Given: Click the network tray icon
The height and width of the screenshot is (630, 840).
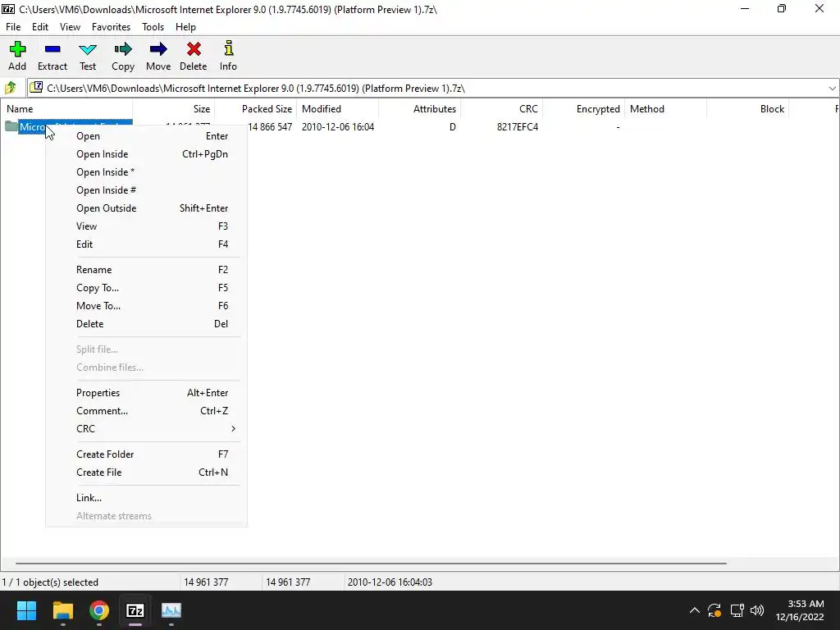Looking at the screenshot, I should [x=737, y=610].
